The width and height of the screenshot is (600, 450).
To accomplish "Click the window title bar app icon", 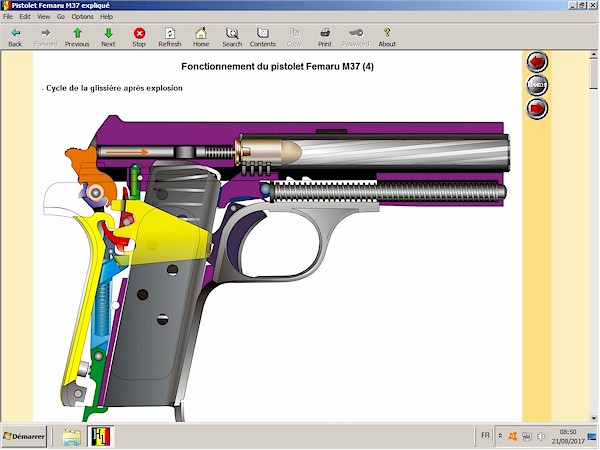I will coord(5,5).
